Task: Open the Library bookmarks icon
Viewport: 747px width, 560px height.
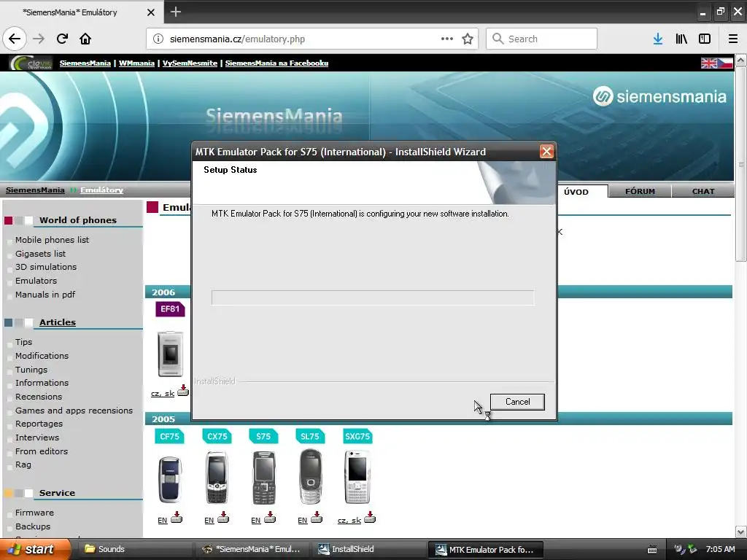Action: [x=681, y=39]
